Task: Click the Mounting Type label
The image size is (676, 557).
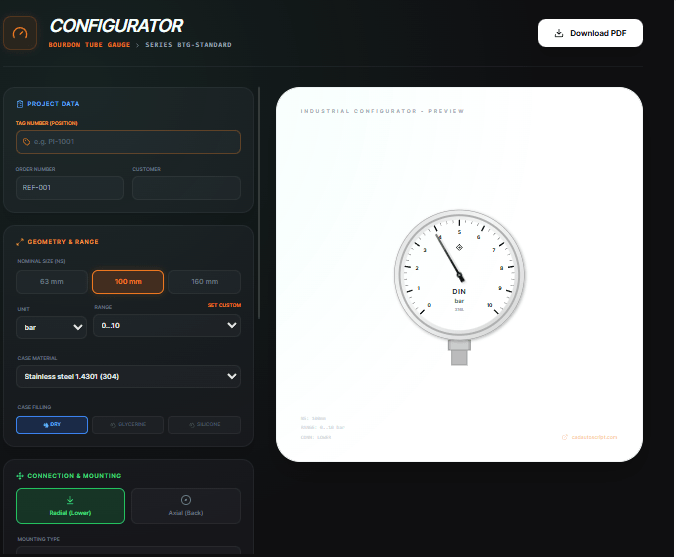Action: [x=38, y=539]
